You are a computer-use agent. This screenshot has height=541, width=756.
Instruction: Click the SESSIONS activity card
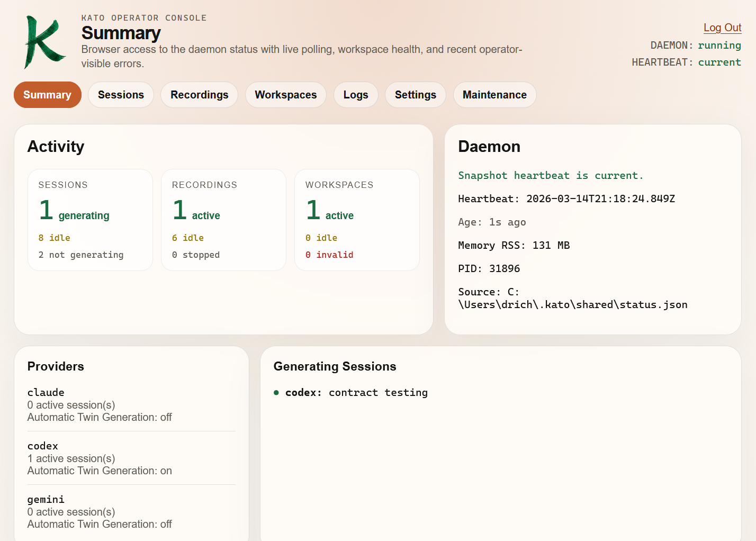click(90, 220)
